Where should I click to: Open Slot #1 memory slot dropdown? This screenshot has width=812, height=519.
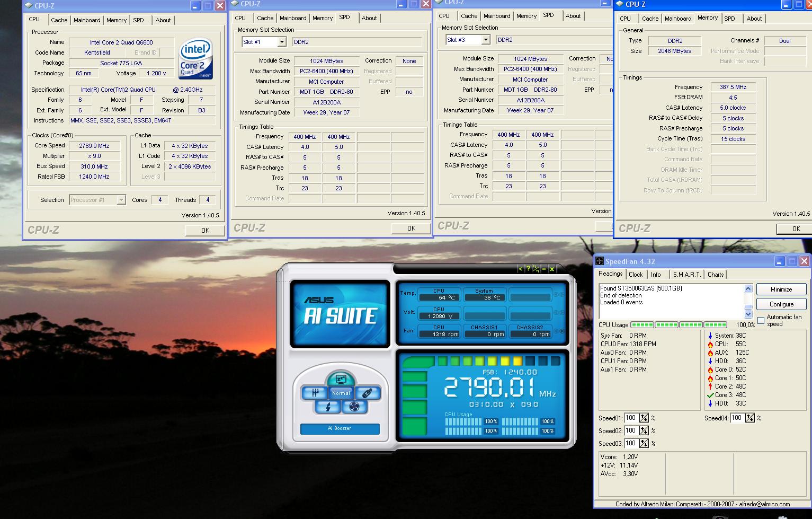(x=282, y=42)
